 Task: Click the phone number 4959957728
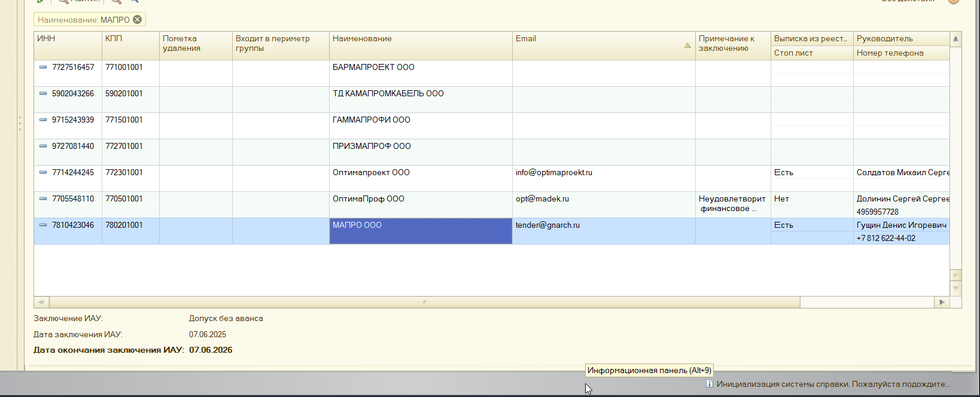(x=877, y=212)
